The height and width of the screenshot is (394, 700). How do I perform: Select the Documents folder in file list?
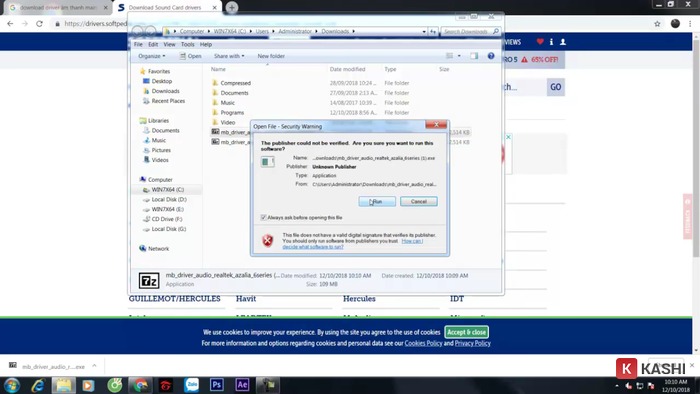point(234,93)
